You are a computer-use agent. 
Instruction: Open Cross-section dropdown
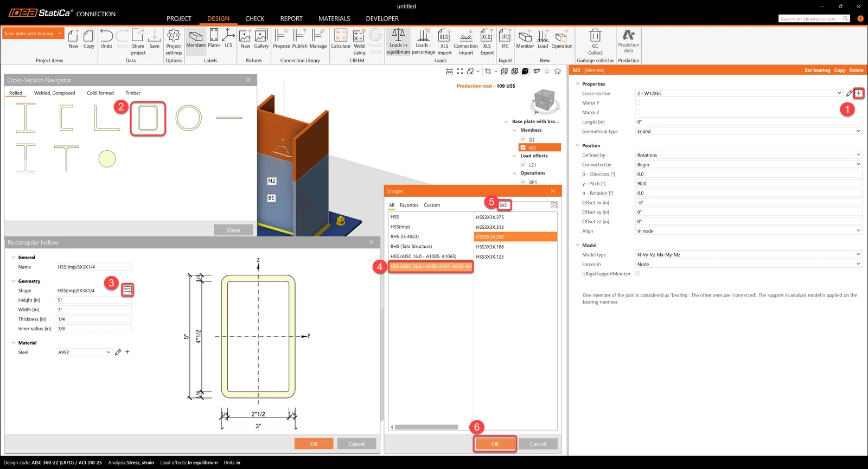click(739, 93)
